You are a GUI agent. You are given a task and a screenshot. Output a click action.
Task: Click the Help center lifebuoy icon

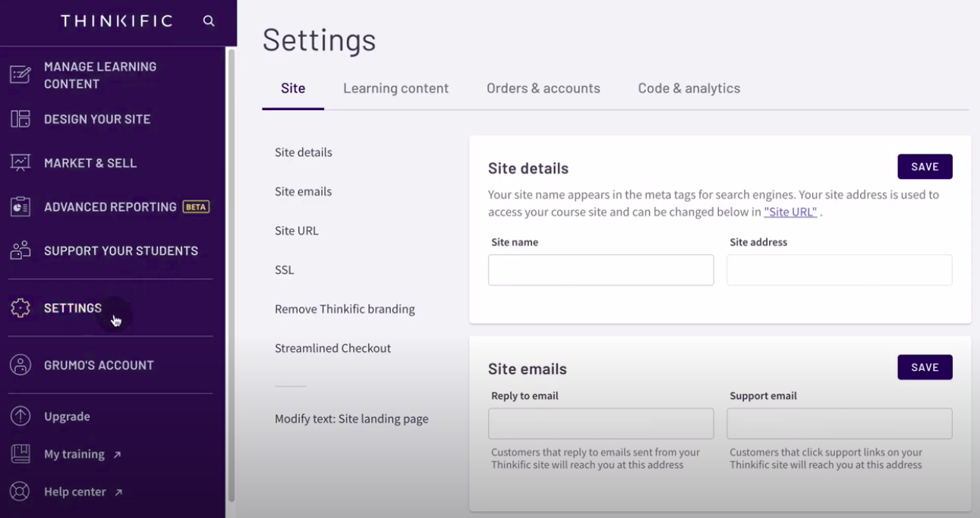tap(20, 491)
